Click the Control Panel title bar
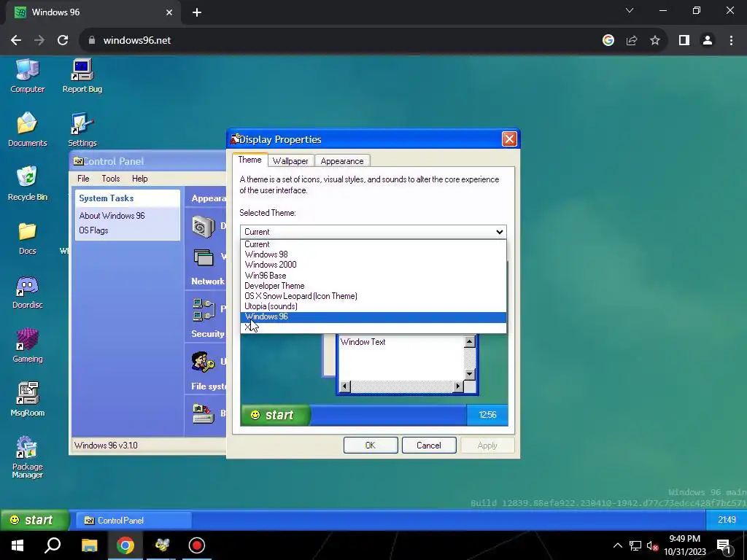The width and height of the screenshot is (747, 560). [x=149, y=161]
